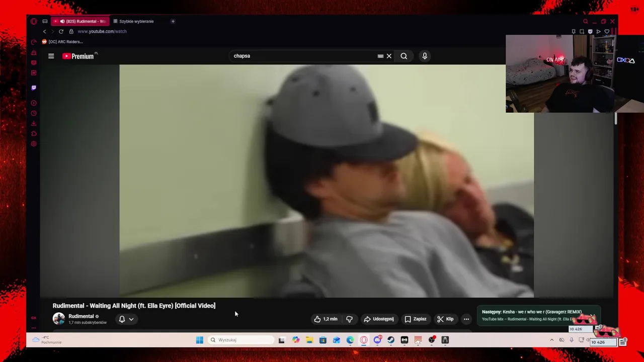Clear the search text with X
644x362 pixels.
389,56
